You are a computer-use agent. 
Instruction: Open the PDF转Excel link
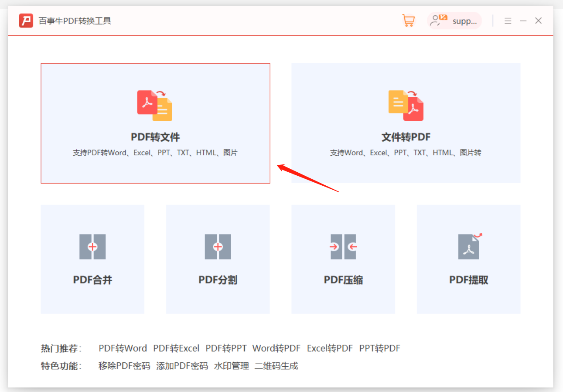[177, 348]
